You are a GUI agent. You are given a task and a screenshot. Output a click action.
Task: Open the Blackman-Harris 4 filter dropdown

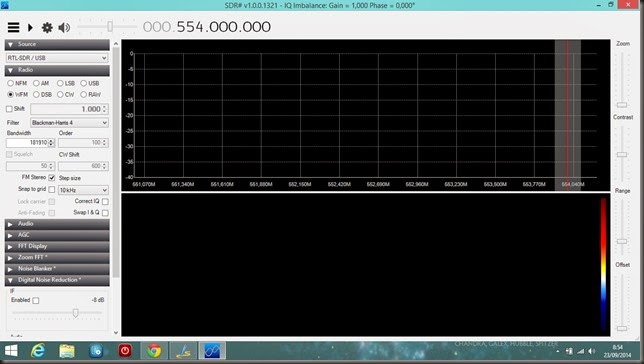(x=69, y=122)
